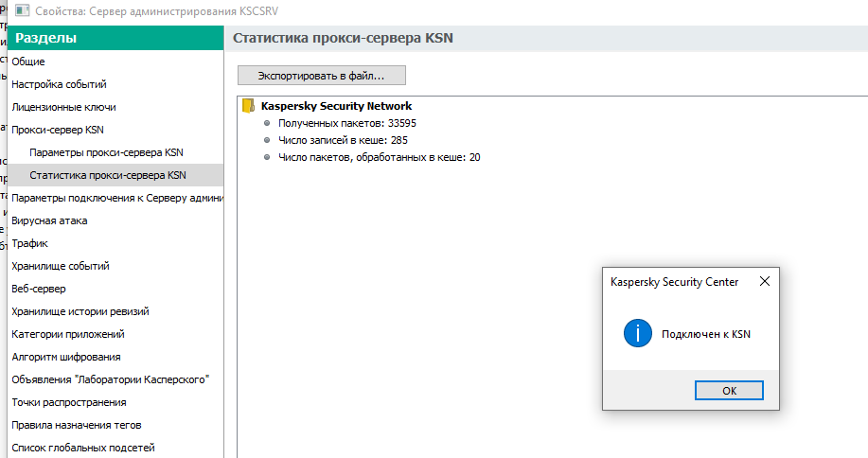Click the Kaspersky Security Network folder icon

[x=249, y=106]
